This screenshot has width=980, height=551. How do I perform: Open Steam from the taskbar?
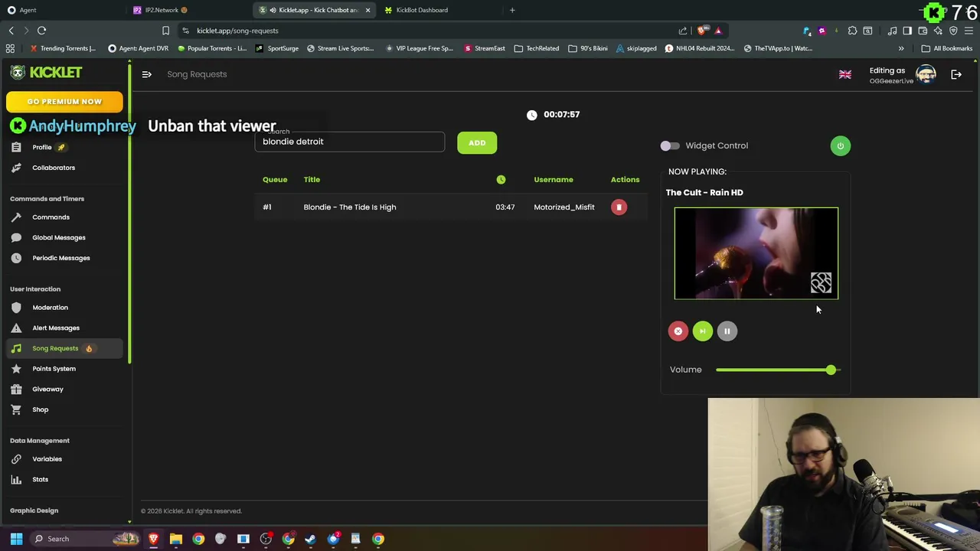(311, 539)
